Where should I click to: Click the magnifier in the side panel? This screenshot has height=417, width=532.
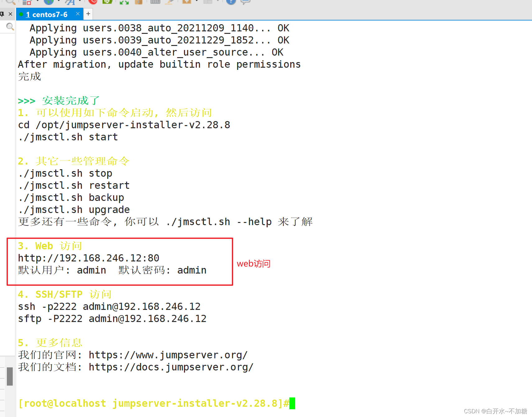pyautogui.click(x=10, y=27)
